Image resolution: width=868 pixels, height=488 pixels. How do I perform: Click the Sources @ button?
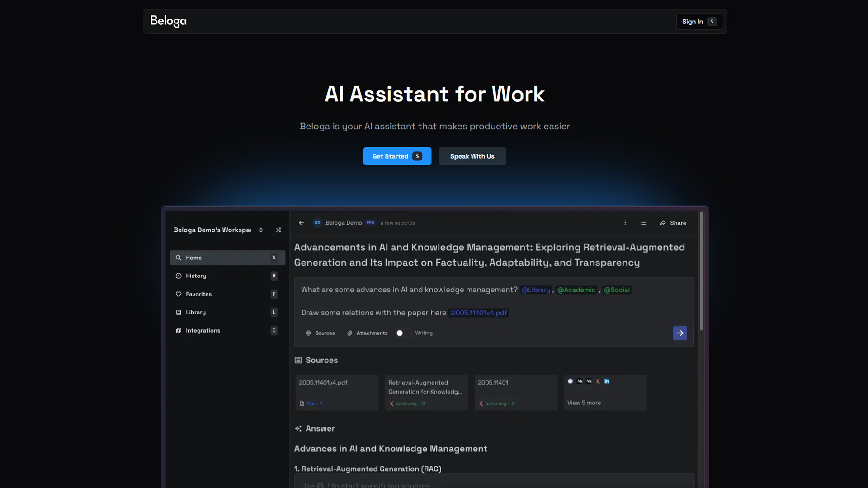point(320,333)
